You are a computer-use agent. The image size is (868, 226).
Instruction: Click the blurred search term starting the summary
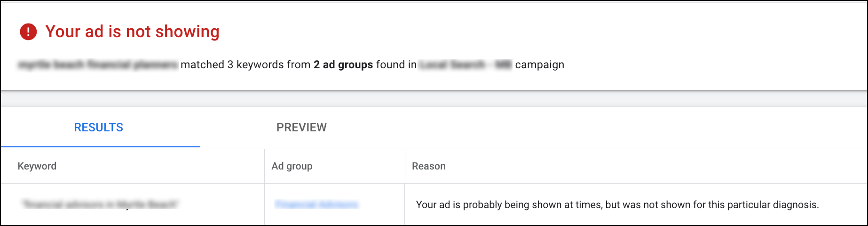[x=98, y=65]
